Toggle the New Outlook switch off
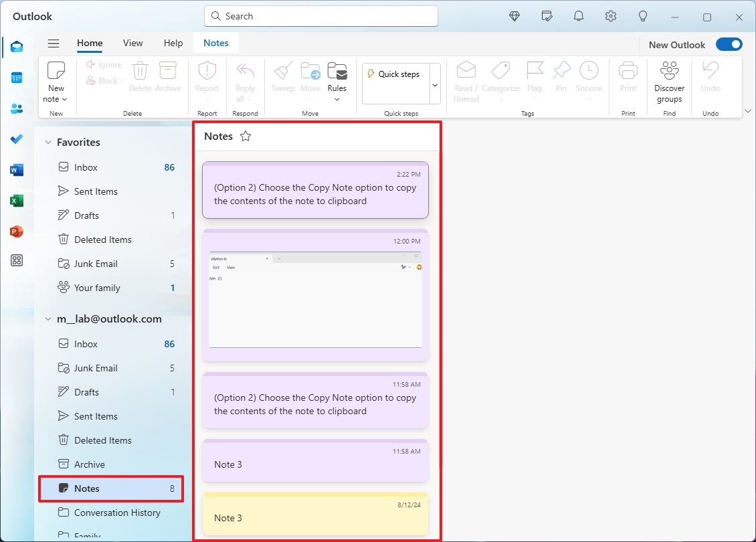Image resolution: width=756 pixels, height=542 pixels. click(x=729, y=44)
